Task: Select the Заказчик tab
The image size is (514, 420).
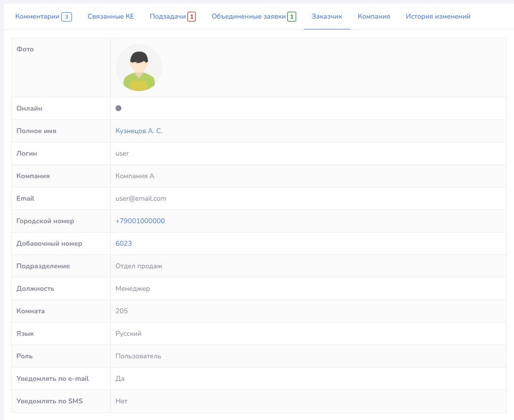Action: pos(327,17)
